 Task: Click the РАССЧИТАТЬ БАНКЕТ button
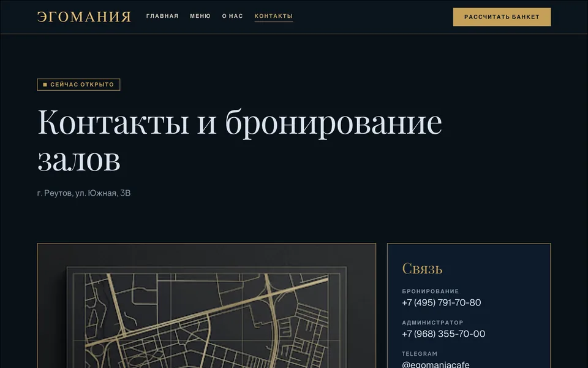(502, 17)
